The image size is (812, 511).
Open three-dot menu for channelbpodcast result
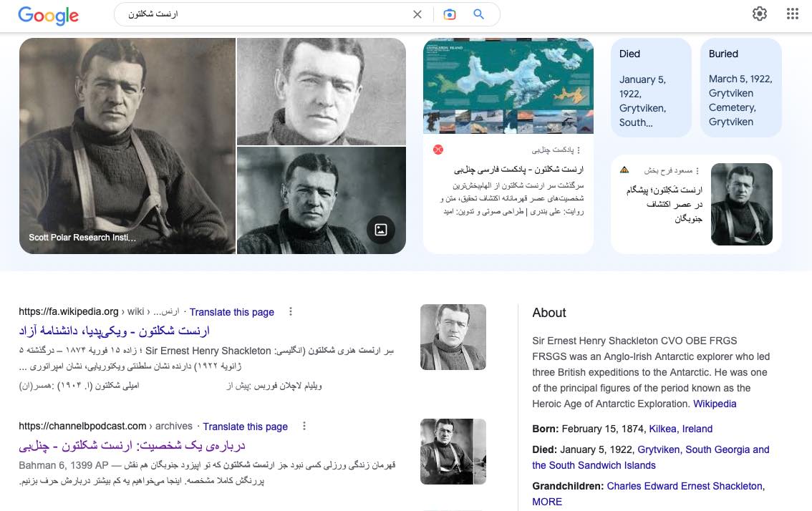click(x=304, y=426)
